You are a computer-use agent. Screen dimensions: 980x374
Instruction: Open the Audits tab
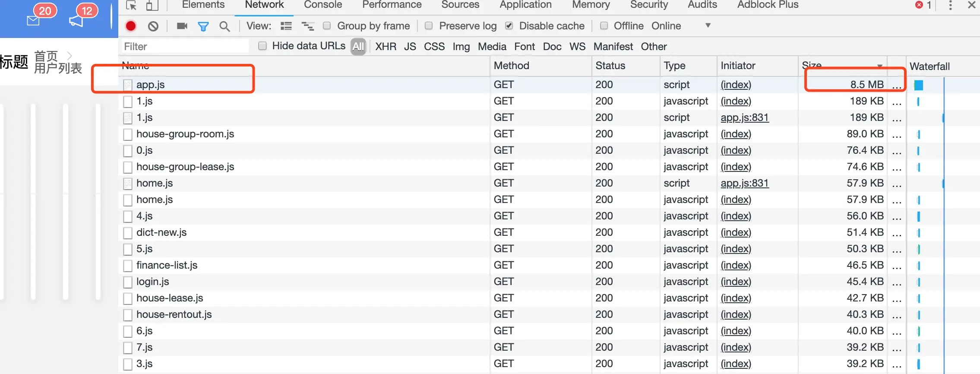[x=702, y=5]
